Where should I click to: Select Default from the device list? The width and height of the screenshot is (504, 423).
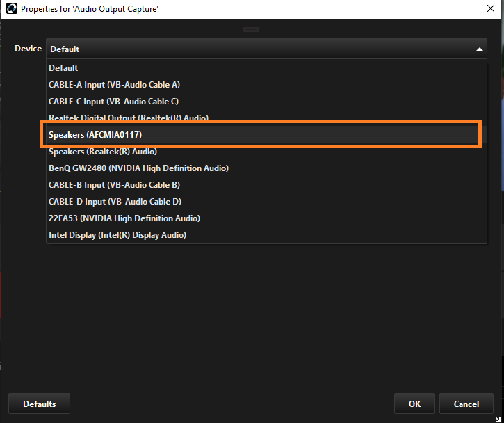click(266, 68)
